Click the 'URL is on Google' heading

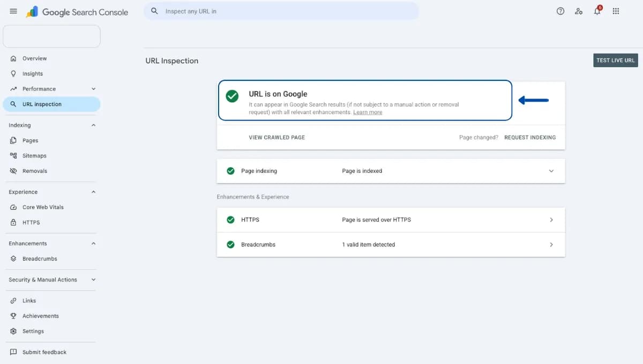point(278,94)
